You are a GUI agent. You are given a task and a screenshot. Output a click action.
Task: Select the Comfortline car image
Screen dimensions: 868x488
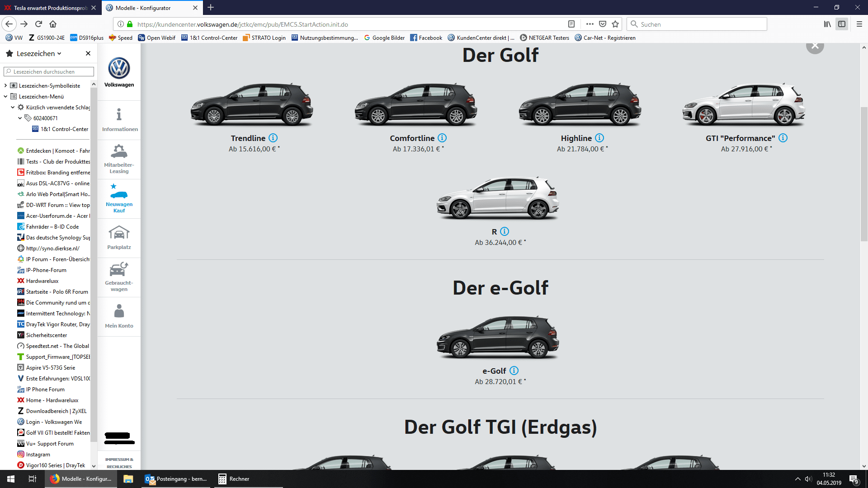416,105
